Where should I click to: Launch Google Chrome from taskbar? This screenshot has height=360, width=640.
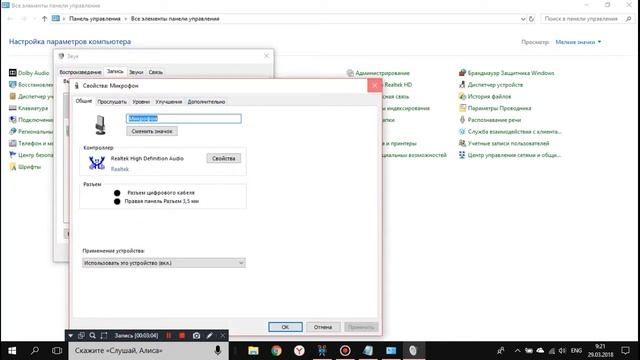point(276,351)
